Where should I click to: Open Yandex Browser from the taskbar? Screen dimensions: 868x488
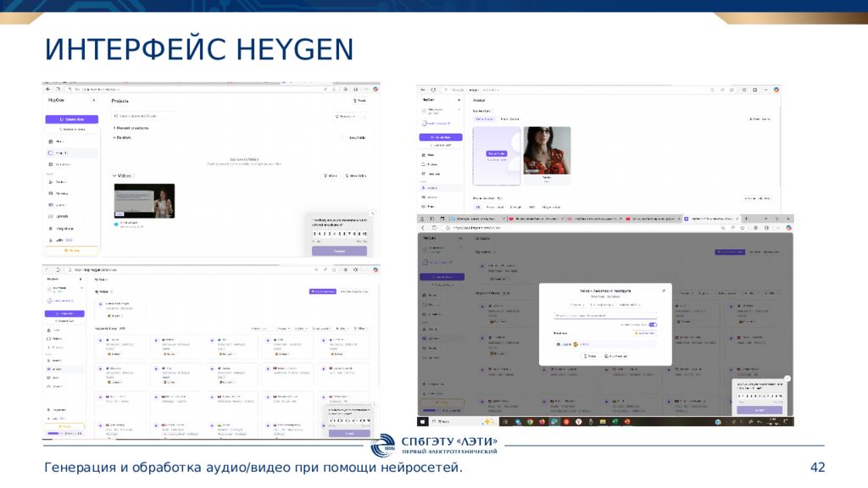point(578,422)
